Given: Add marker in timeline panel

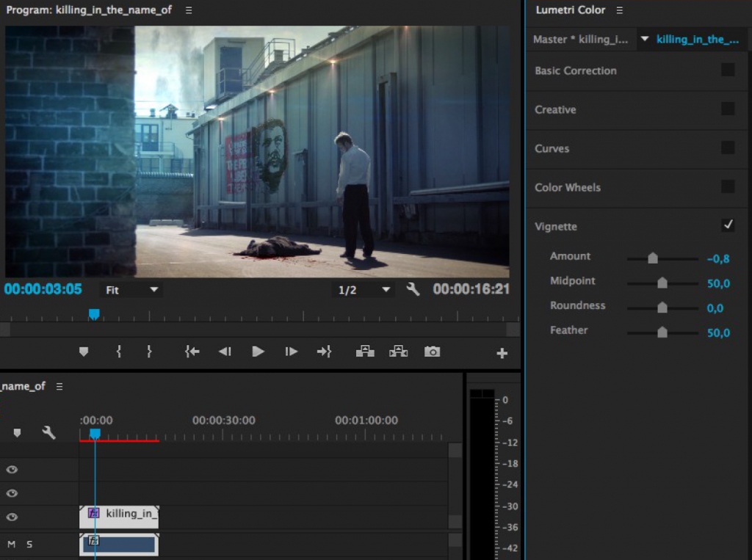Looking at the screenshot, I should pos(18,433).
